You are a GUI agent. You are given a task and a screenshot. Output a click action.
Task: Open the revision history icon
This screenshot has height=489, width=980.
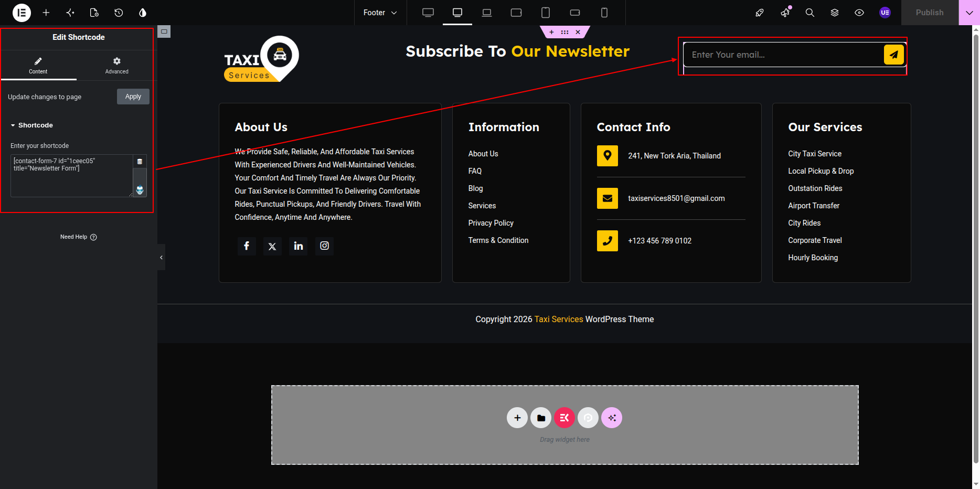tap(119, 13)
